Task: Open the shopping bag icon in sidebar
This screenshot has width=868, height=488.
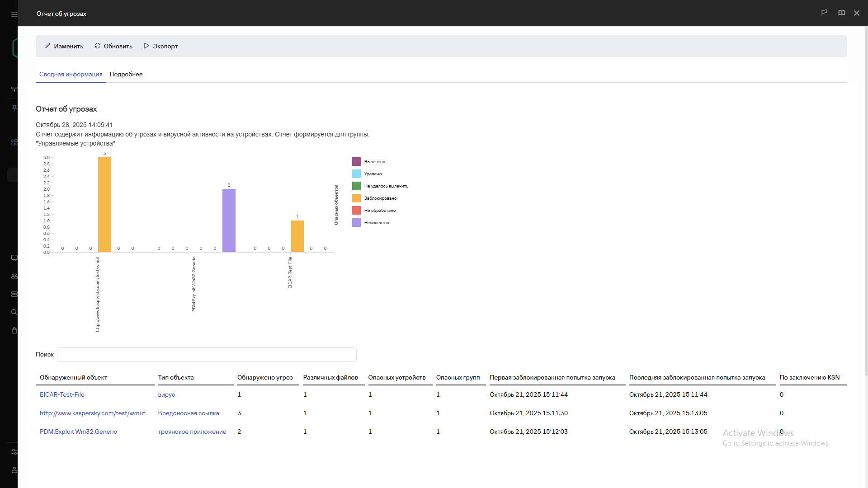Action: (x=14, y=330)
